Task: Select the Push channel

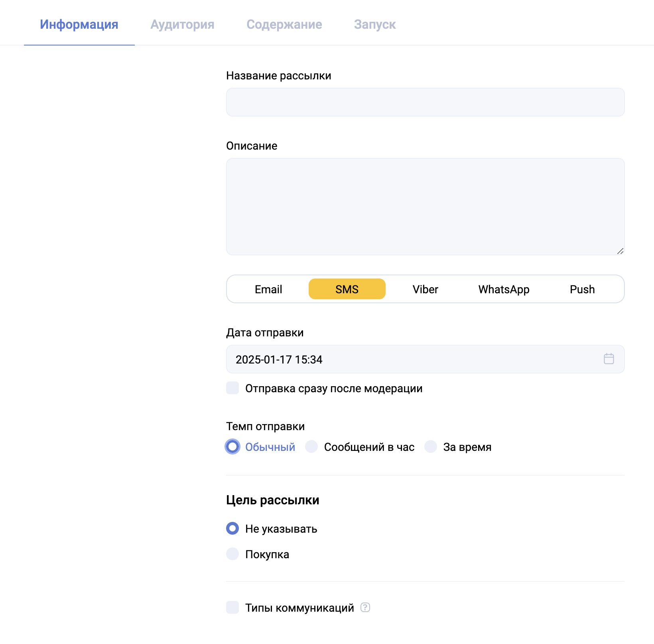Action: coord(582,289)
